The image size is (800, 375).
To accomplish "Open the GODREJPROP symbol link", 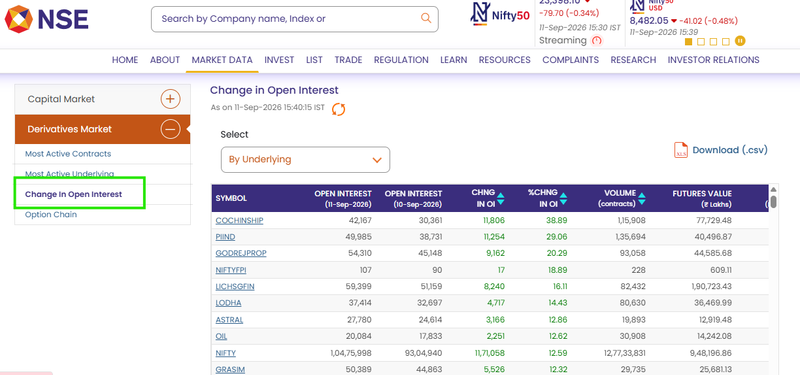I will coord(241,253).
